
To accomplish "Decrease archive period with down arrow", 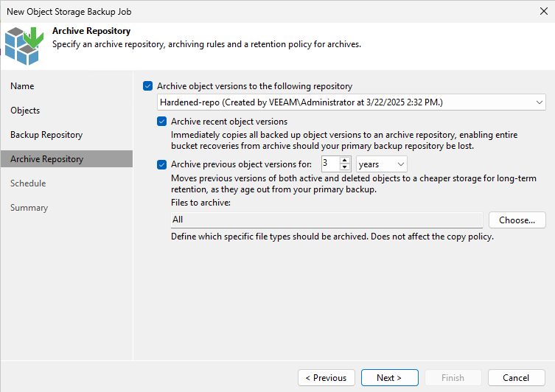I will tap(345, 167).
